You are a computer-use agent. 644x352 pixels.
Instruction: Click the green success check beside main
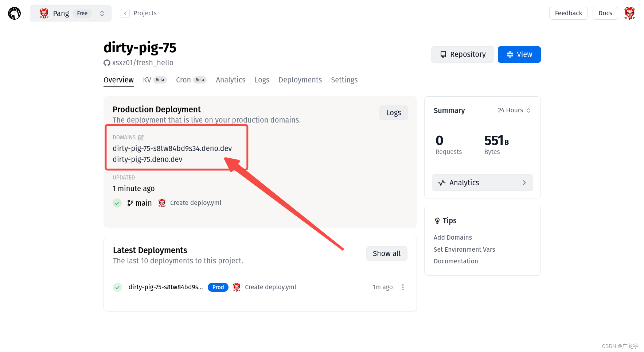pos(117,203)
